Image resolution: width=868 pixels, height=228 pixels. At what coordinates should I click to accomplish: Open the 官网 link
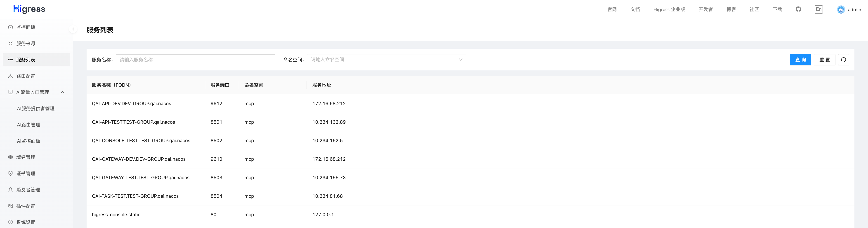[612, 9]
